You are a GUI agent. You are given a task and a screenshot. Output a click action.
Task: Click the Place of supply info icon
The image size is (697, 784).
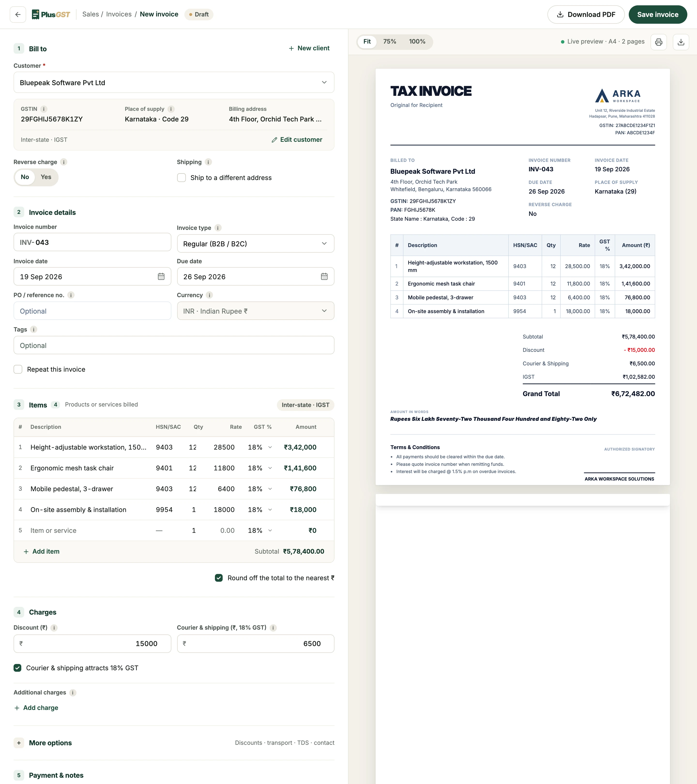171,109
